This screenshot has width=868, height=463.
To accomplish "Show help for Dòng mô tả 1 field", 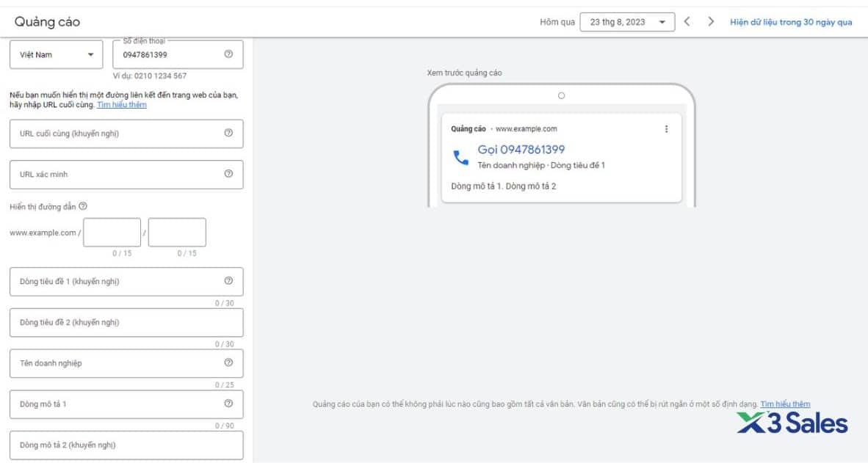I will click(x=228, y=404).
